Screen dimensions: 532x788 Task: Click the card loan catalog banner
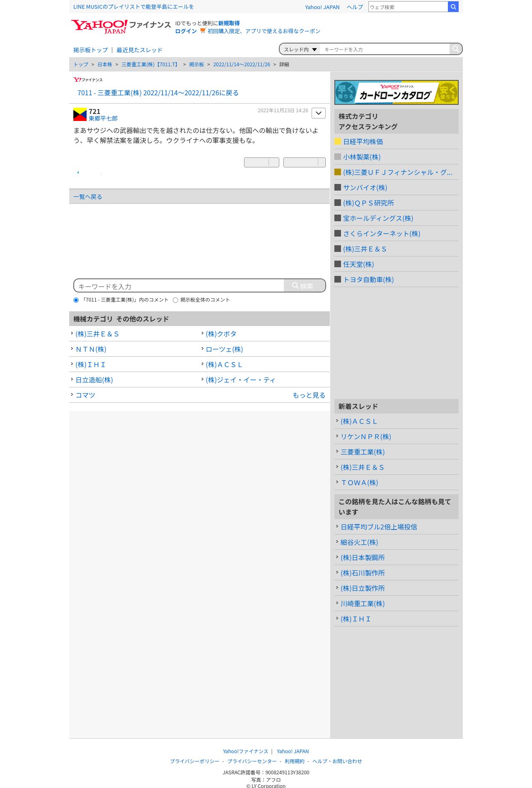(x=397, y=92)
